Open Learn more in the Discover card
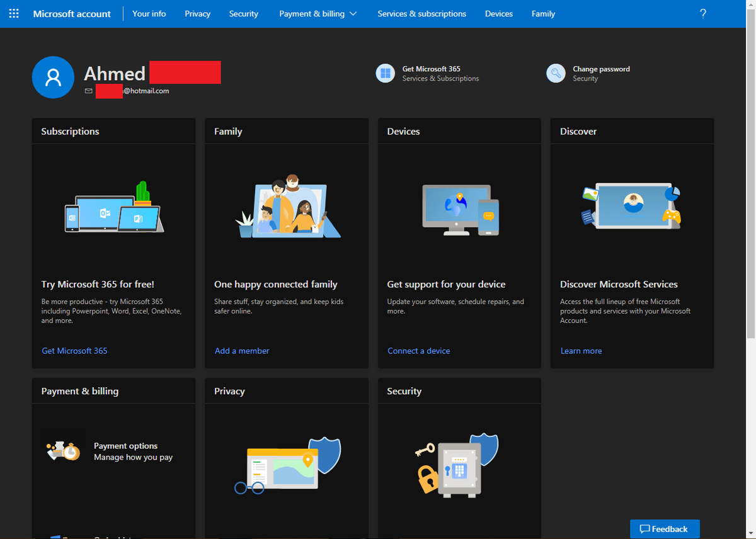This screenshot has height=539, width=756. pyautogui.click(x=581, y=351)
